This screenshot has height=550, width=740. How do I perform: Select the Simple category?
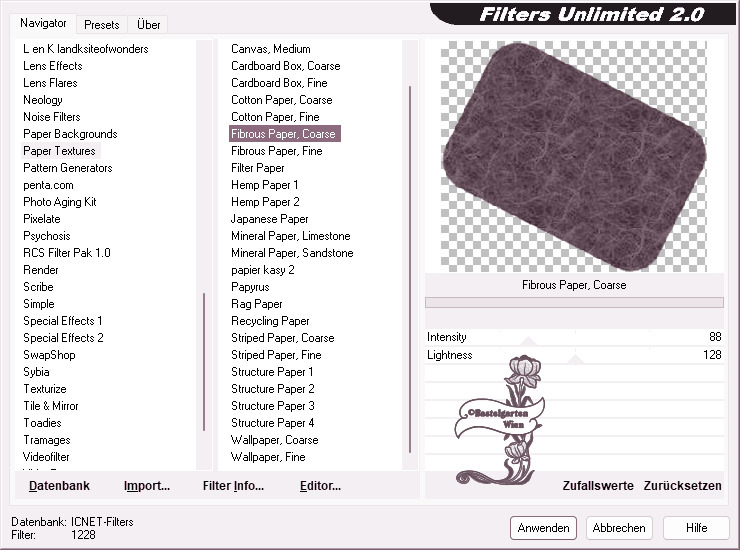39,304
